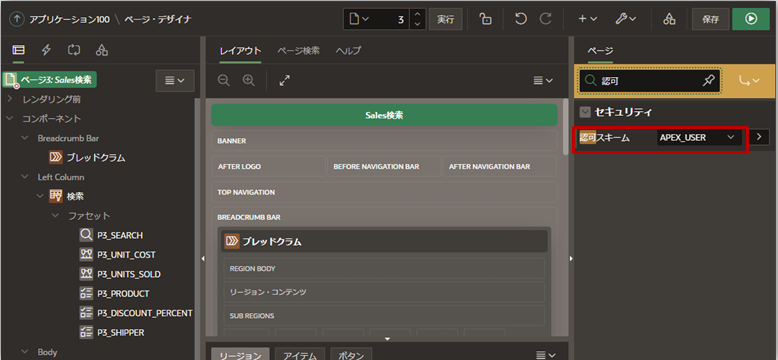This screenshot has height=360, width=778.
Task: Collapse the Body node
Action: (x=25, y=352)
